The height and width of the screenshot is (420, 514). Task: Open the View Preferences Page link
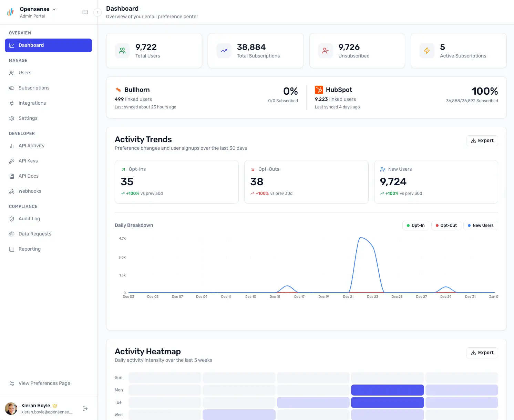point(44,383)
